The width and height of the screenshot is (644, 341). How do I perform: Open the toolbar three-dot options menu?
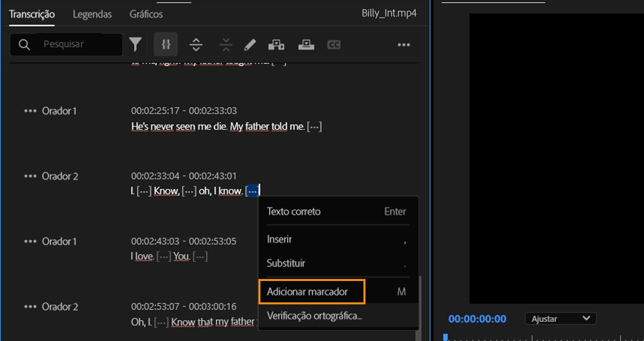coord(404,45)
